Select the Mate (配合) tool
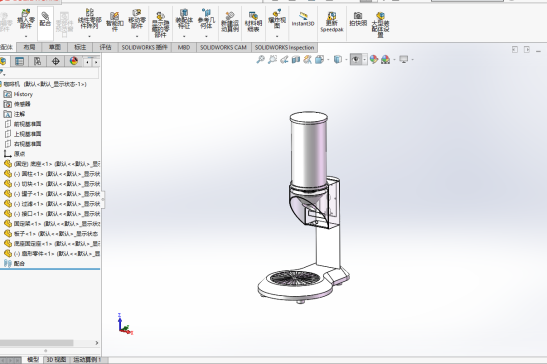This screenshot has width=547, height=364. [45, 20]
